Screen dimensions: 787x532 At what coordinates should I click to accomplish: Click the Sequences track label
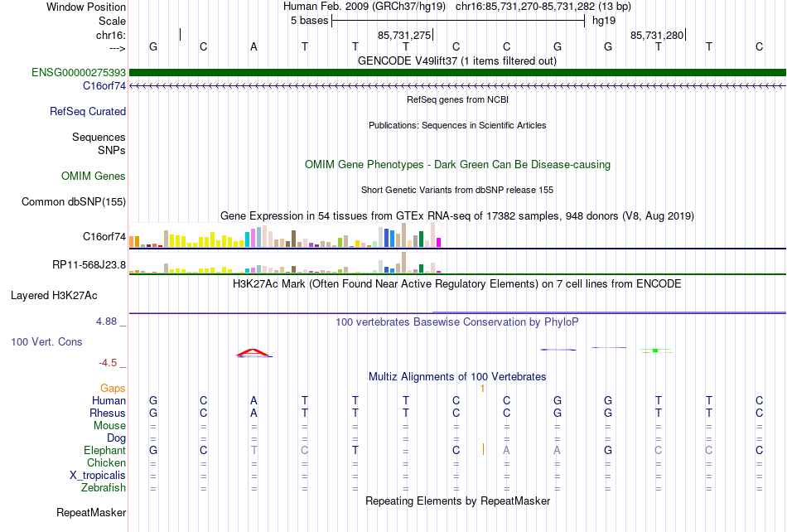click(x=99, y=137)
